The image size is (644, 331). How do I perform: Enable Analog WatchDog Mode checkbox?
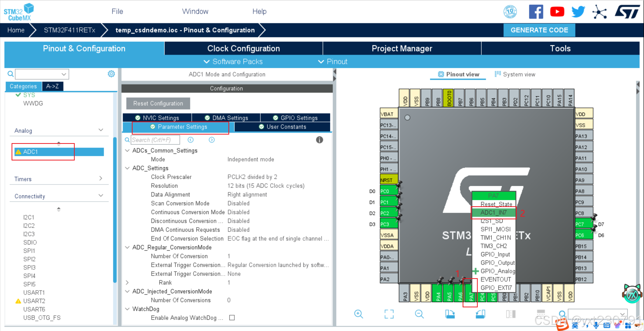pyautogui.click(x=232, y=318)
